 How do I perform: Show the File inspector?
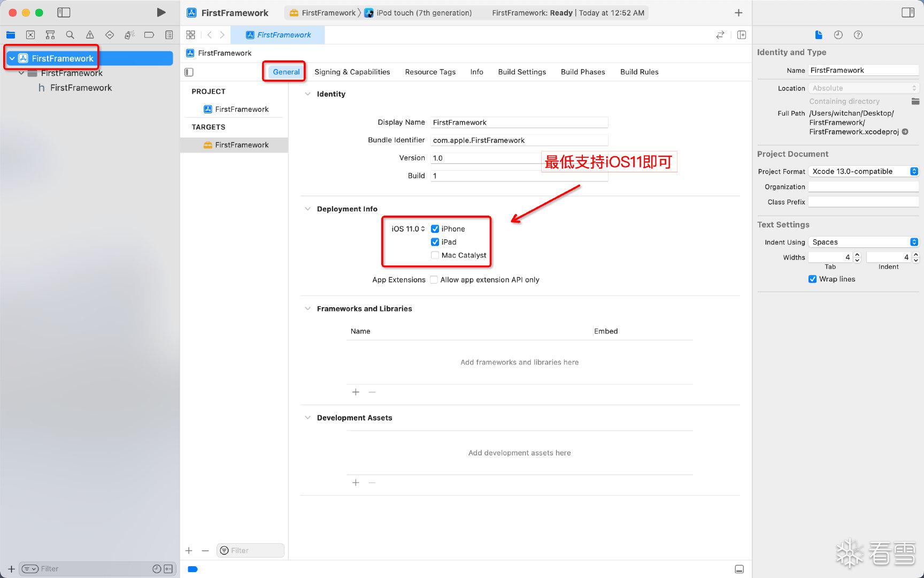(x=819, y=35)
